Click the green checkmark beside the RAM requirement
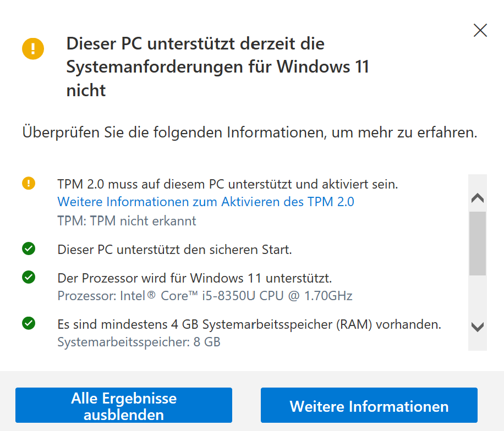The width and height of the screenshot is (504, 431). [29, 324]
